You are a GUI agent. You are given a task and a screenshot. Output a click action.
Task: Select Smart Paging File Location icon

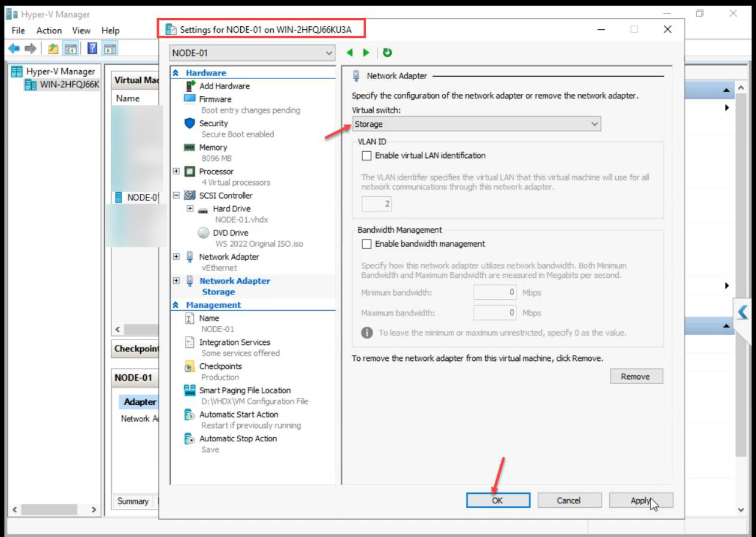pyautogui.click(x=190, y=390)
